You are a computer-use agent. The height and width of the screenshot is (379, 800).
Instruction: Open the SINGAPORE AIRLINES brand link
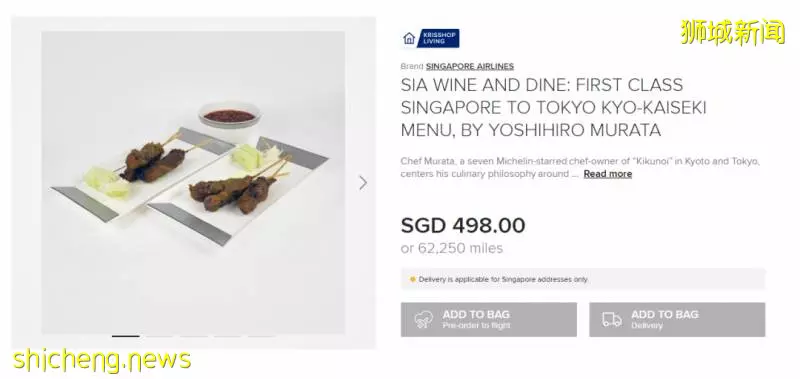[x=469, y=66]
